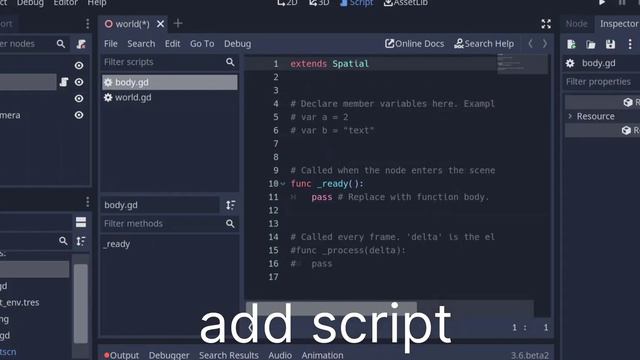
Task: Toggle distraction-free fullscreen mode
Action: [546, 24]
